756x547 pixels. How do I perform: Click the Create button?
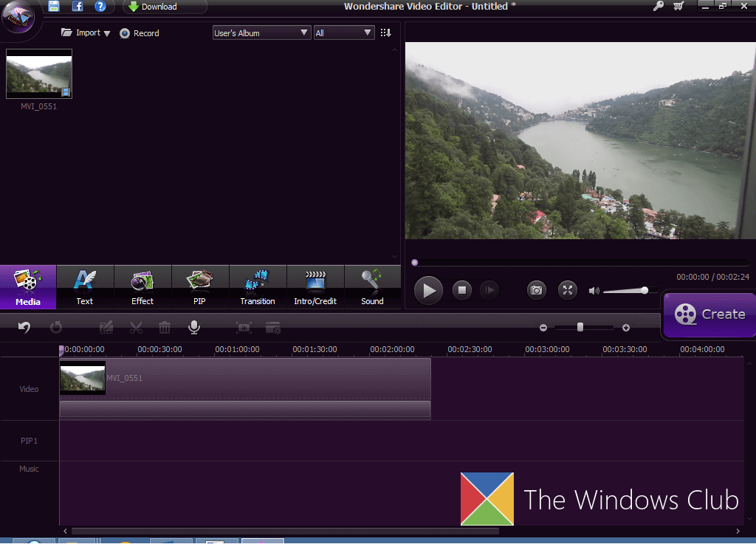(710, 314)
